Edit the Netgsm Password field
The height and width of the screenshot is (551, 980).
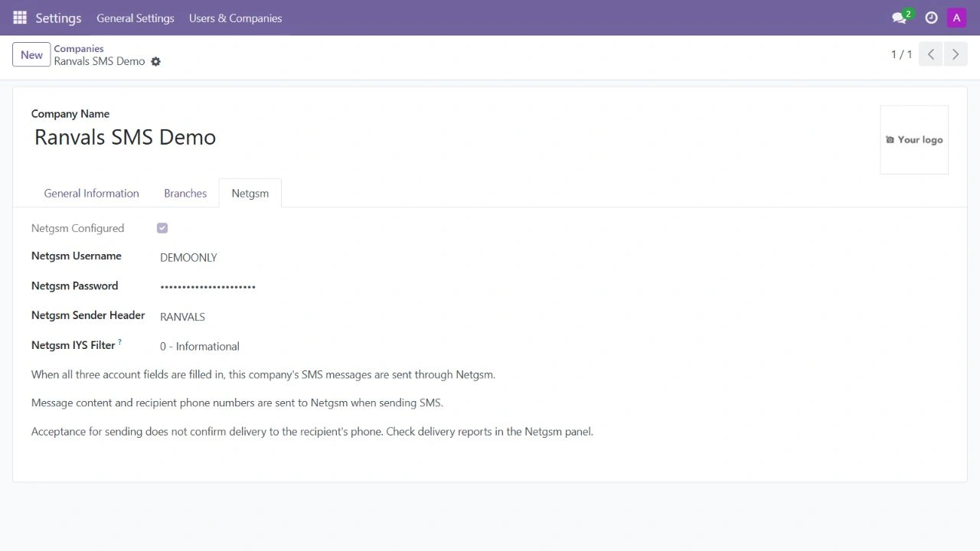pos(207,287)
